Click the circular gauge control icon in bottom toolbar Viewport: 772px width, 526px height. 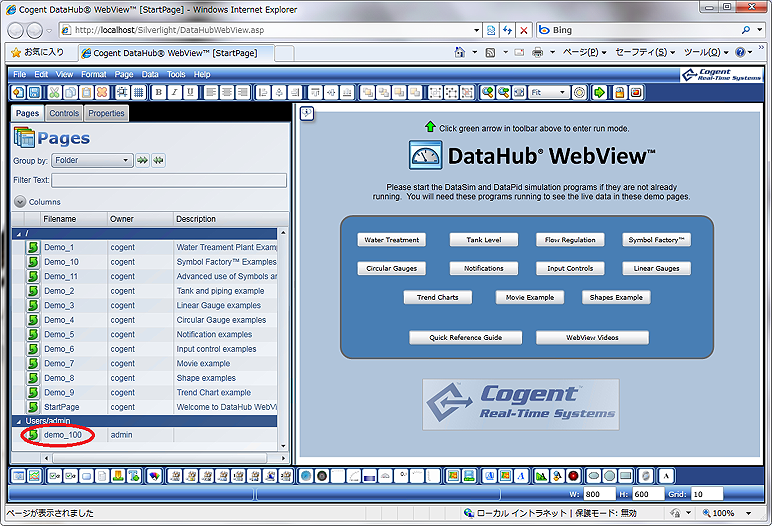click(306, 476)
